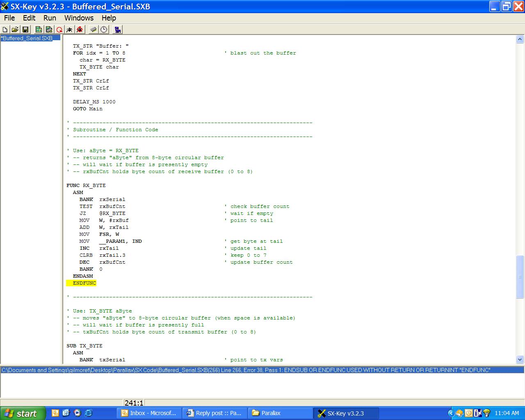
Task: Click the red circular arrow Run icon
Action: point(59,30)
